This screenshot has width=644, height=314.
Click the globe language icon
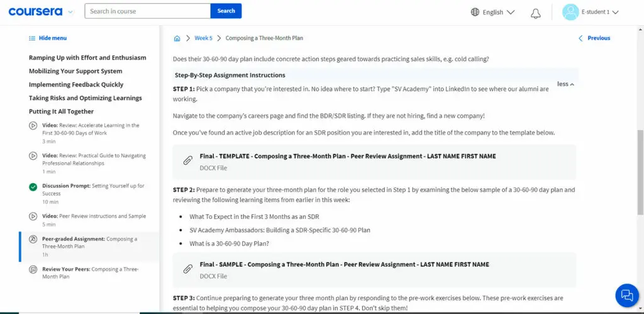[475, 12]
